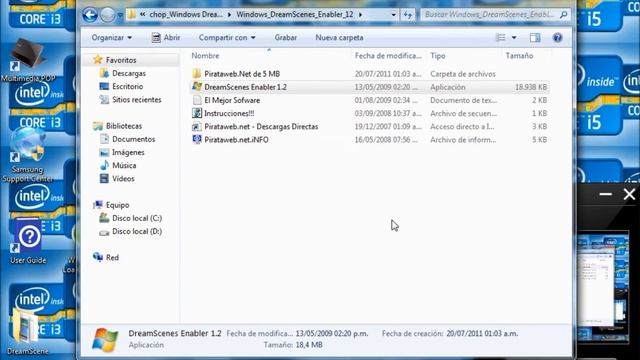Open Descargas in Favoritos
The image size is (640, 360).
coord(129,73)
